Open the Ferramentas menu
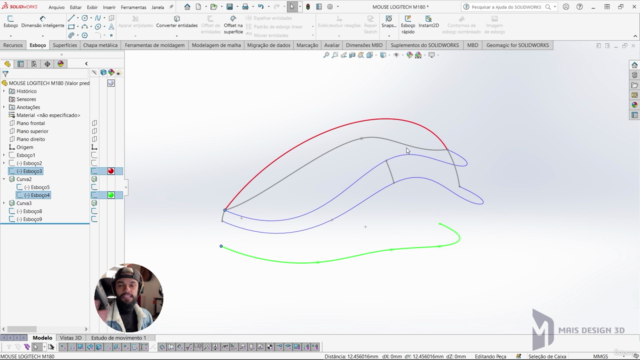 (133, 7)
